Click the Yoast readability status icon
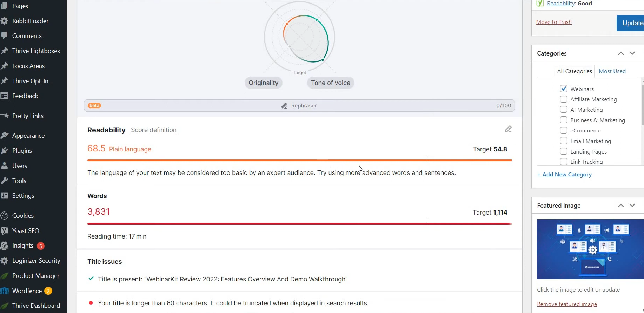This screenshot has height=313, width=644. pos(540,3)
